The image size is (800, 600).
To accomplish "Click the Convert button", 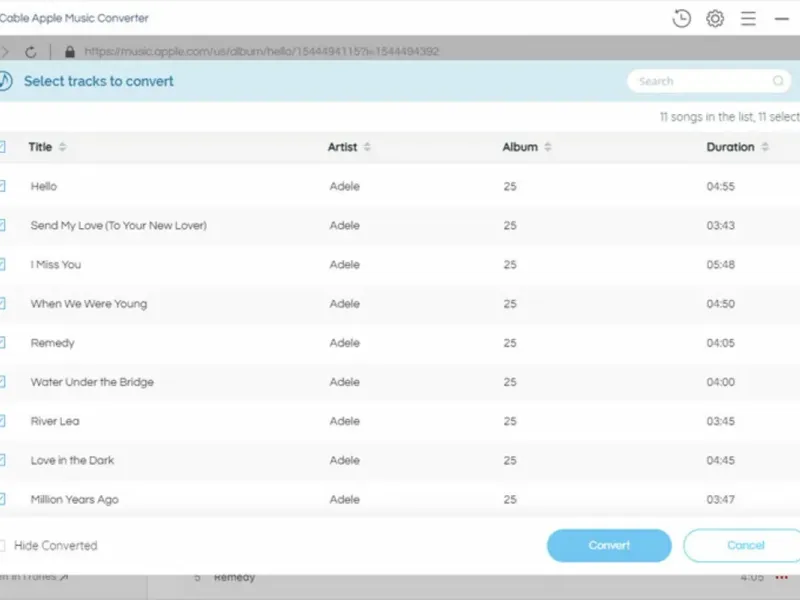I will 609,545.
